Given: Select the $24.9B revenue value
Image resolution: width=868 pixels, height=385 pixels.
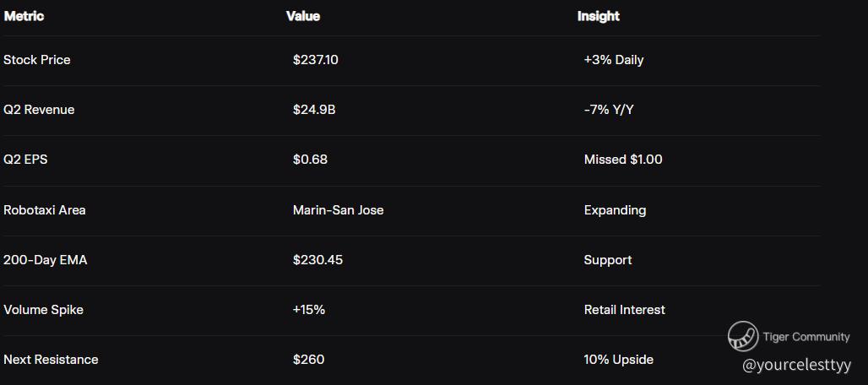Looking at the screenshot, I should coord(314,110).
